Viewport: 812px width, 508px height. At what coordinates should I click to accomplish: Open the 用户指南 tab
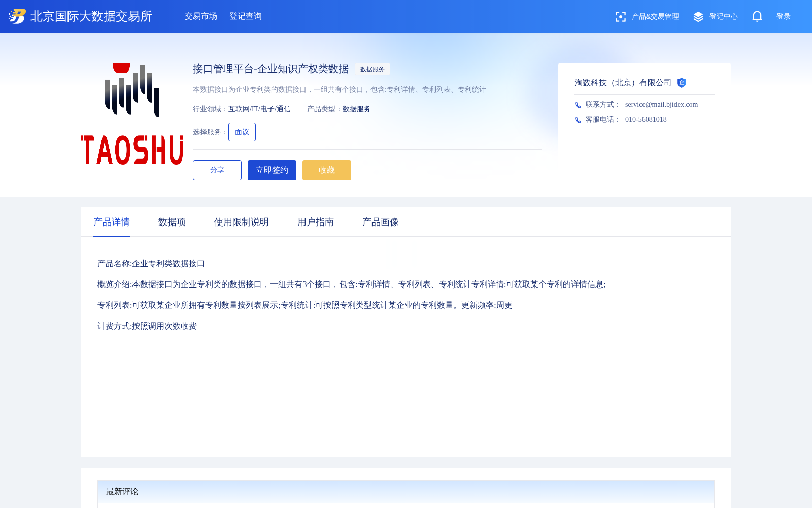click(x=316, y=222)
